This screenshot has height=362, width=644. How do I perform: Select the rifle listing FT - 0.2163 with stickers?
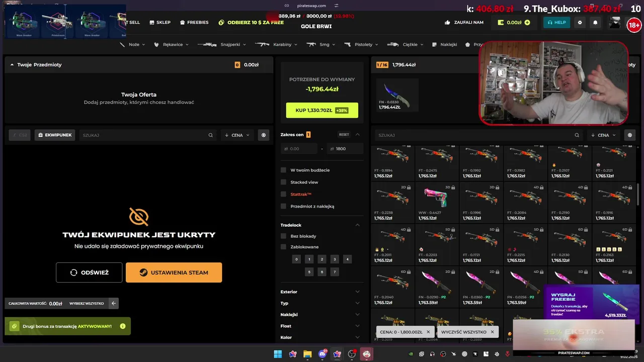point(614,244)
